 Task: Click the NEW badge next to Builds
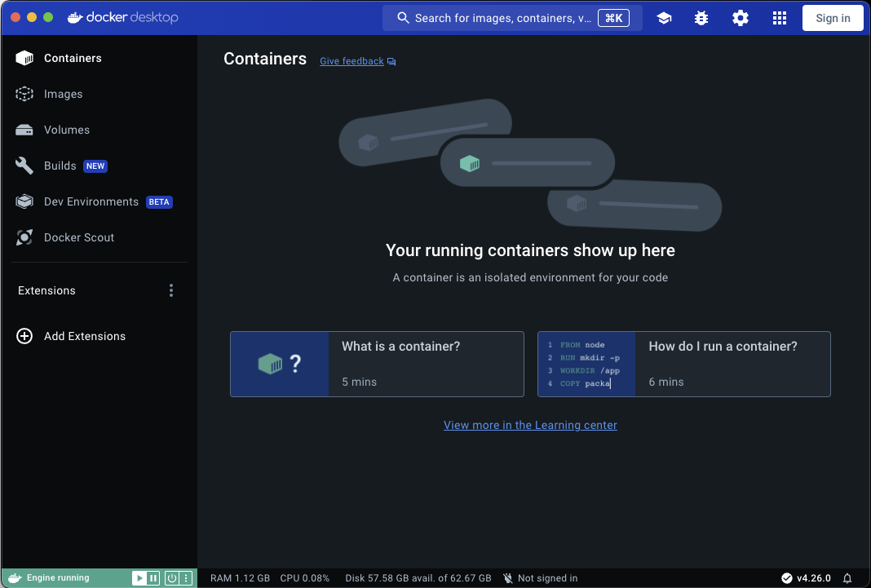pos(95,166)
